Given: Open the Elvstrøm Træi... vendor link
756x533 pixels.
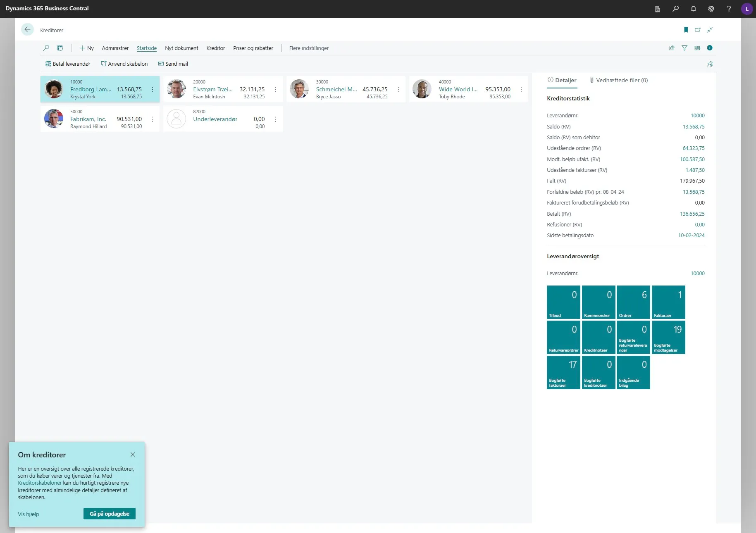Looking at the screenshot, I should (x=213, y=89).
